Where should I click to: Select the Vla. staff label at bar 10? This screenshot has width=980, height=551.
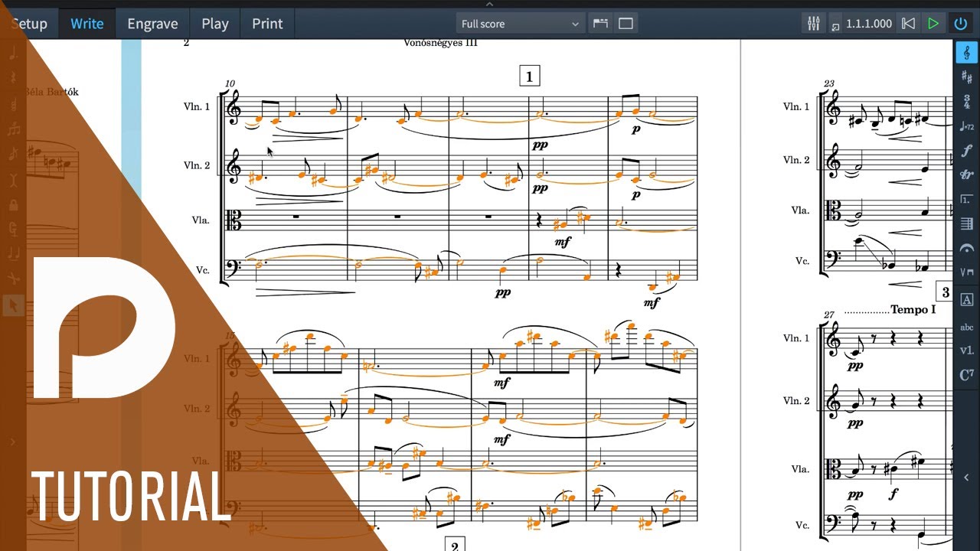point(201,220)
